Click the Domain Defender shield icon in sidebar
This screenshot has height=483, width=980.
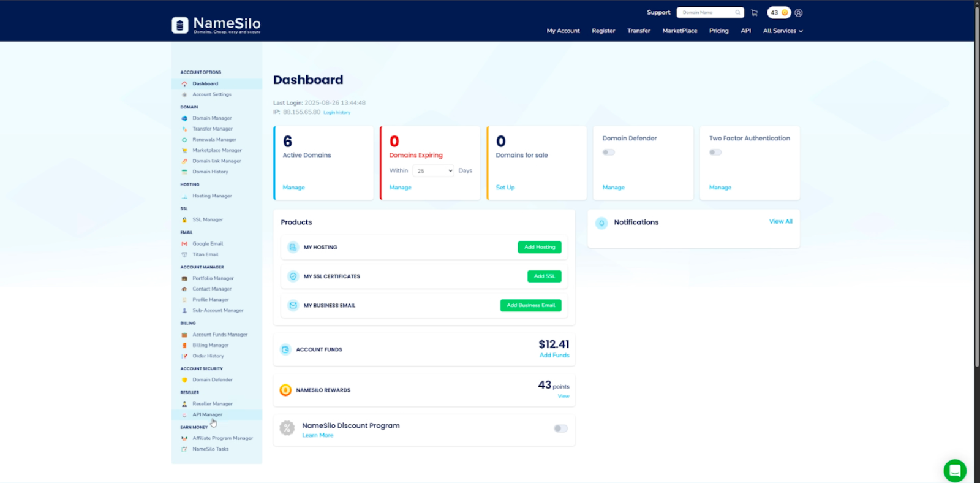pyautogui.click(x=184, y=380)
